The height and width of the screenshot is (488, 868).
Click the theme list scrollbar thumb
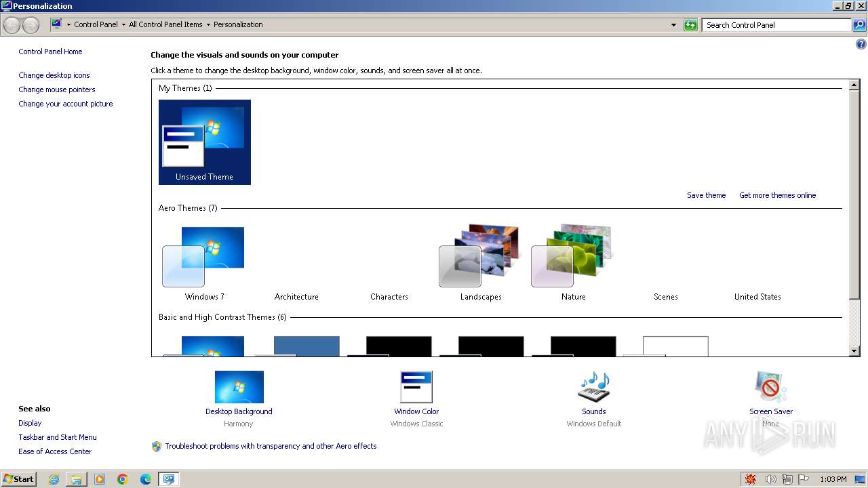(x=854, y=195)
